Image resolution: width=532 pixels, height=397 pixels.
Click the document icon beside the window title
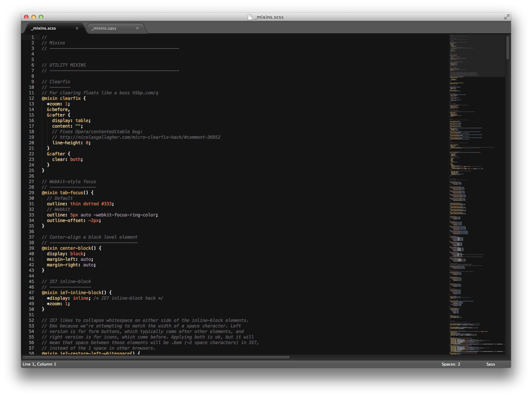[250, 17]
